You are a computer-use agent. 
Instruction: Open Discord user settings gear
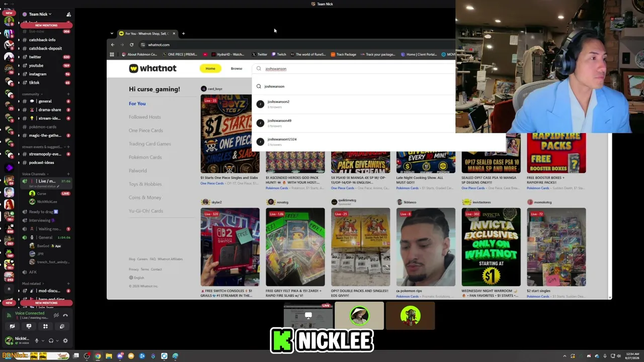[65, 340]
